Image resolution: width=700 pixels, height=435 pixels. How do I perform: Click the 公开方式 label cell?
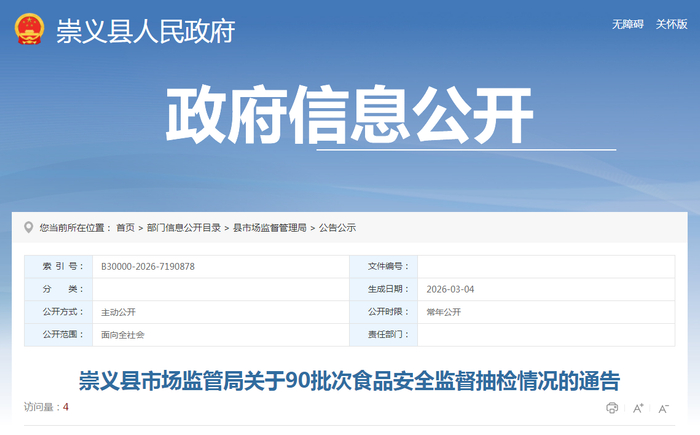(58, 312)
